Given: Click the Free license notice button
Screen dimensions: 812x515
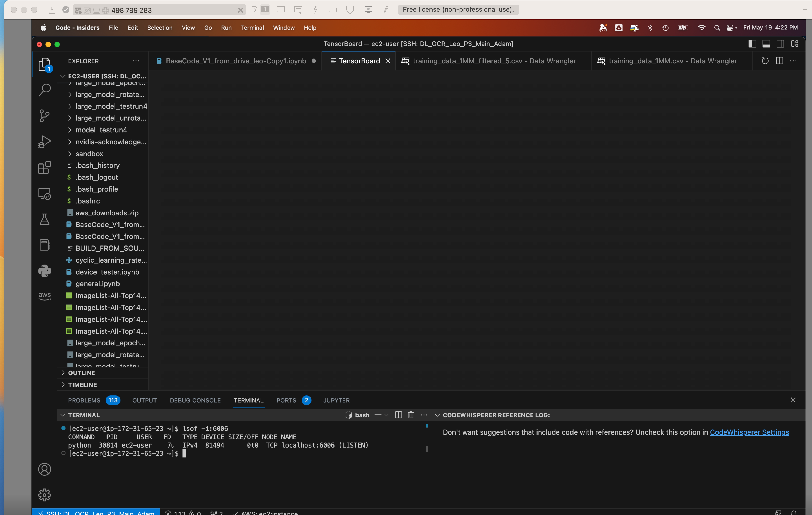Looking at the screenshot, I should pyautogui.click(x=458, y=9).
